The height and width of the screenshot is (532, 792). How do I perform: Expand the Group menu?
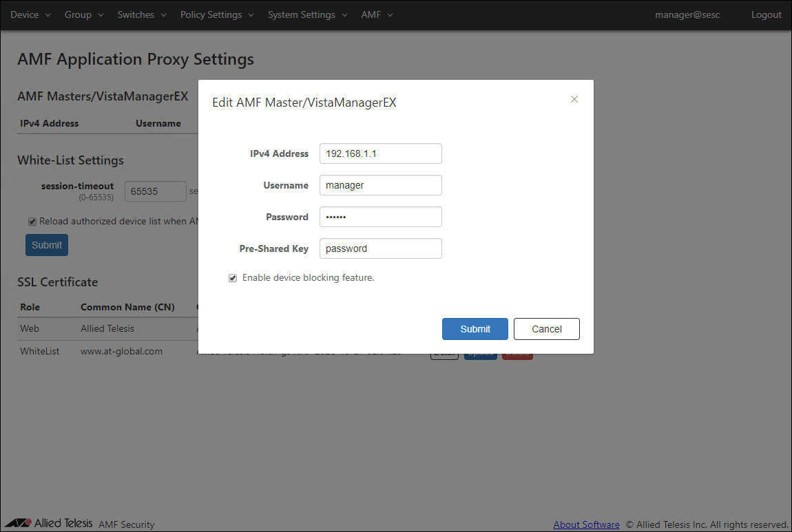pos(84,14)
